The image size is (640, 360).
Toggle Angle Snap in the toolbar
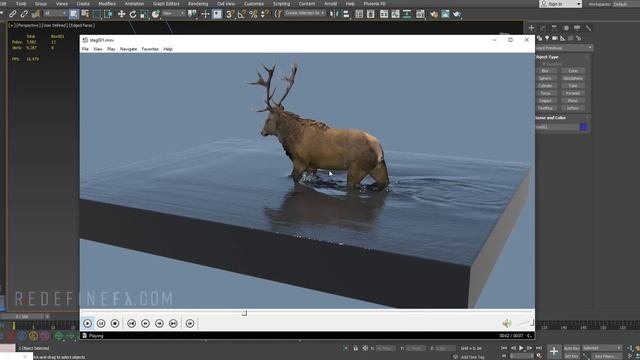[242, 14]
